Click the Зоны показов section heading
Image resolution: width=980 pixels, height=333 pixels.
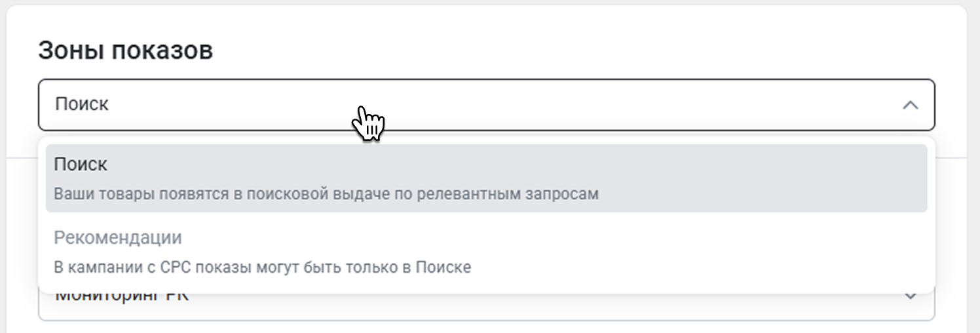pos(125,50)
